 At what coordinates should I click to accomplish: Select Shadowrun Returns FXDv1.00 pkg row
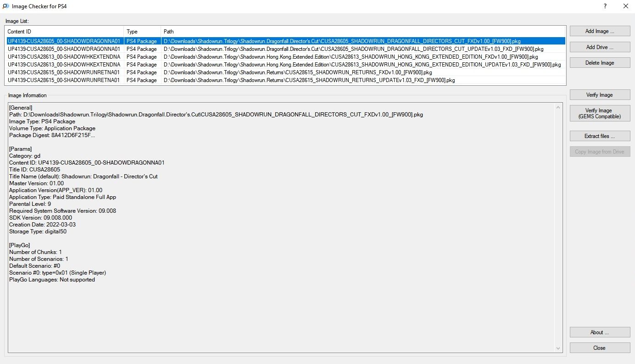pyautogui.click(x=285, y=72)
